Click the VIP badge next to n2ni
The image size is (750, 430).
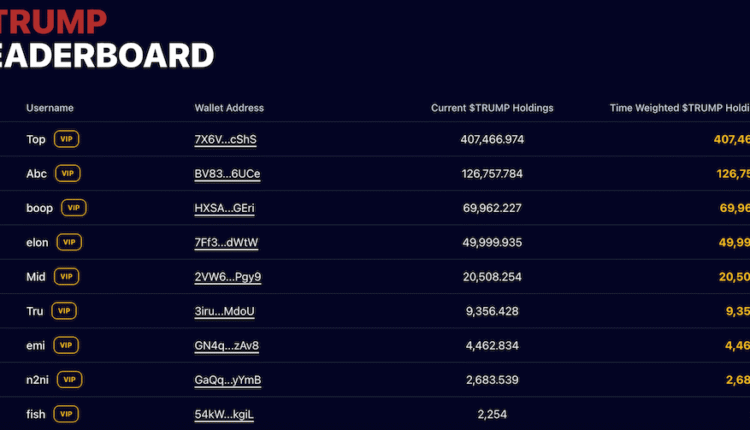(70, 380)
